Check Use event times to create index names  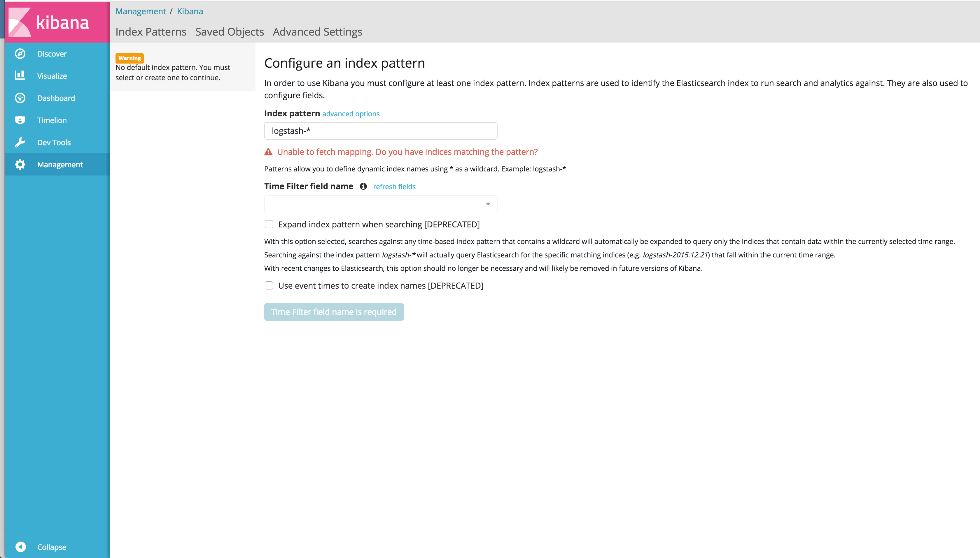(268, 285)
